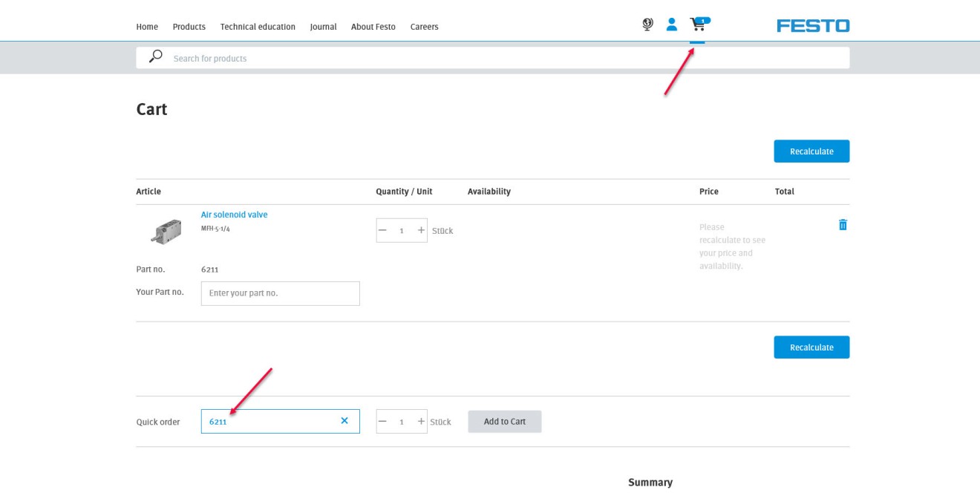Click the search magnifier icon
The image size is (980, 493).
coord(156,57)
